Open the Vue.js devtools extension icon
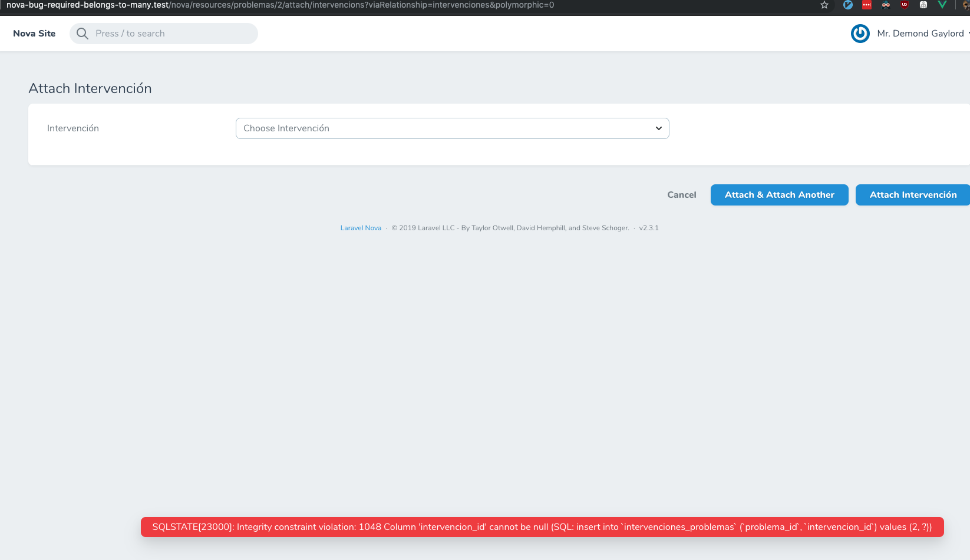The width and height of the screenshot is (970, 560). tap(942, 5)
